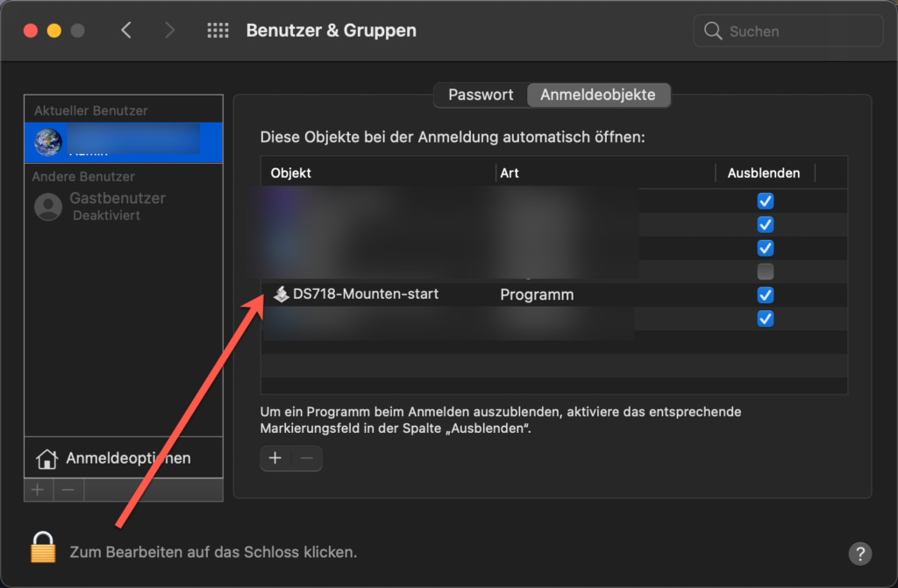898x588 pixels.
Task: Uncheck the topmost Ausblenden checkbox
Action: click(765, 201)
